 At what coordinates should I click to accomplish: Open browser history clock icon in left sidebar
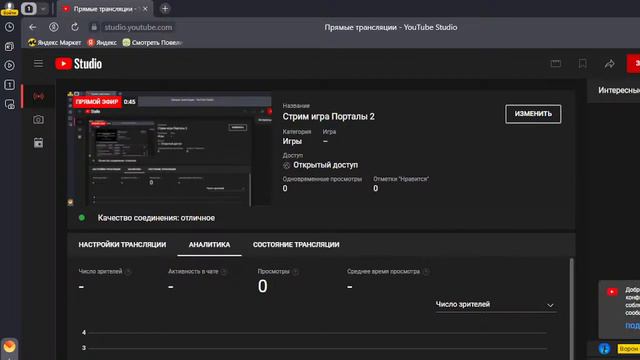click(9, 27)
